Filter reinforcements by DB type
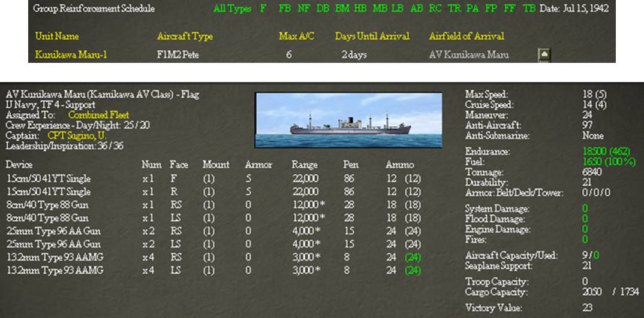The width and height of the screenshot is (644, 318). (x=323, y=8)
